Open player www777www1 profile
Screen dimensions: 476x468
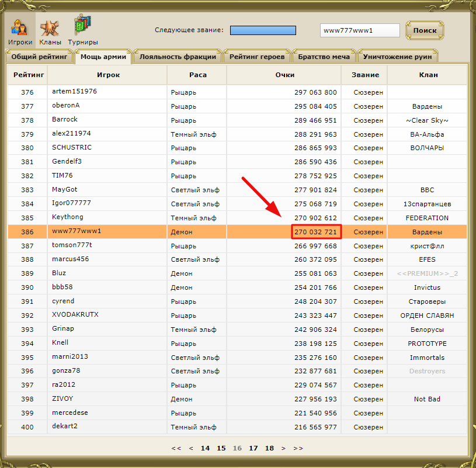[77, 231]
